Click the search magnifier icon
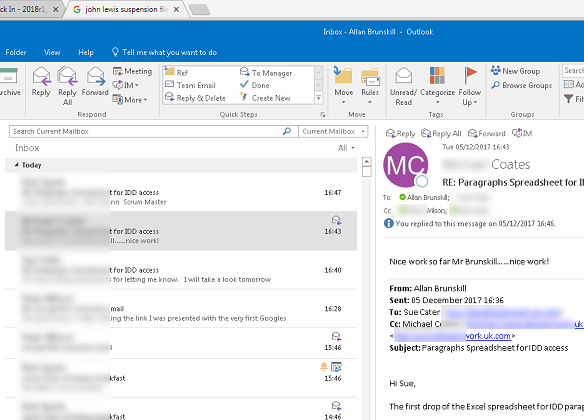Viewport: 584px width, 420px height. pyautogui.click(x=287, y=131)
